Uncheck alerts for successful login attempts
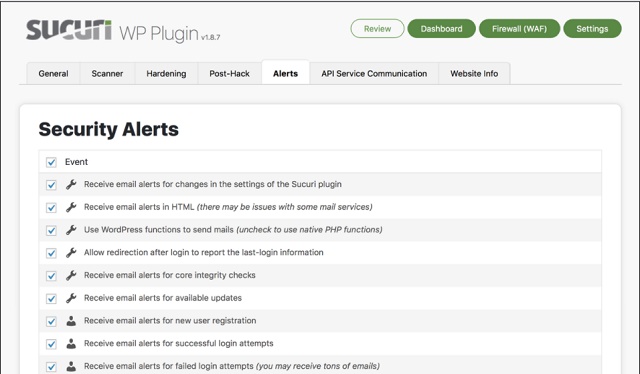Screen dimensions: 640x374 (x=51, y=344)
